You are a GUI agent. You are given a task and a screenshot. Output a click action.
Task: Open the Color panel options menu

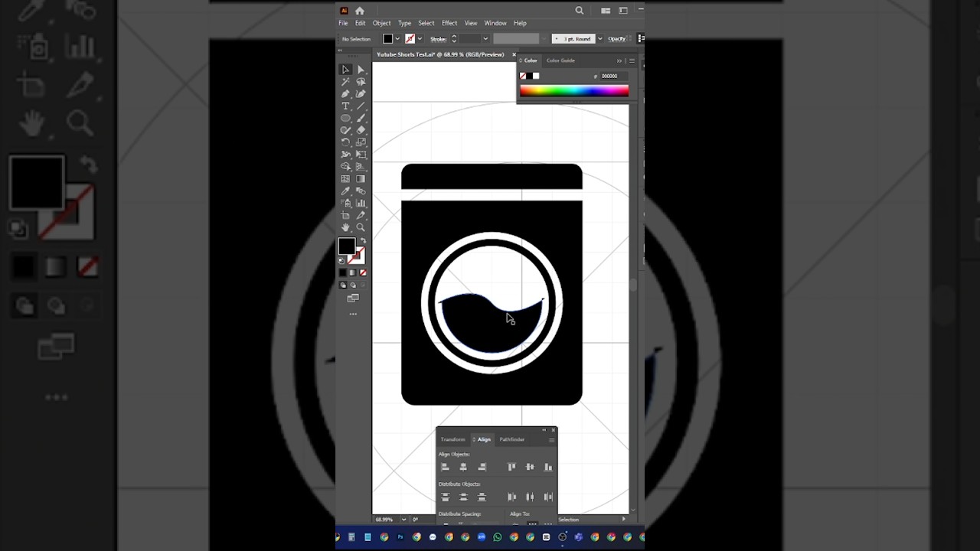632,60
